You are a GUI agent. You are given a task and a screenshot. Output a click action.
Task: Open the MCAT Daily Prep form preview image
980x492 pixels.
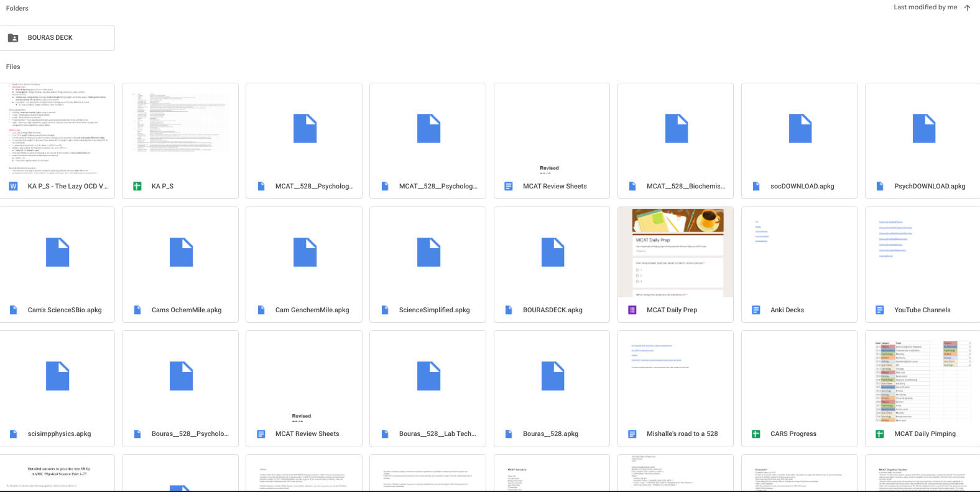coord(676,253)
